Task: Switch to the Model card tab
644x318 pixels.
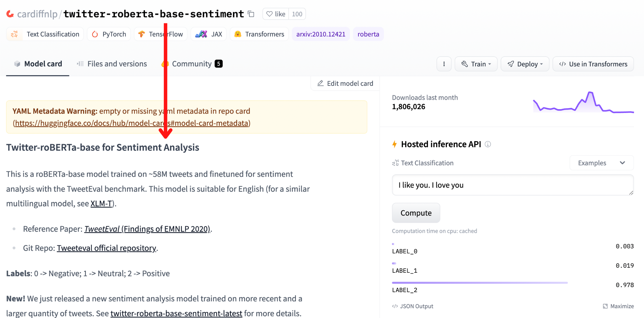Action: (38, 64)
